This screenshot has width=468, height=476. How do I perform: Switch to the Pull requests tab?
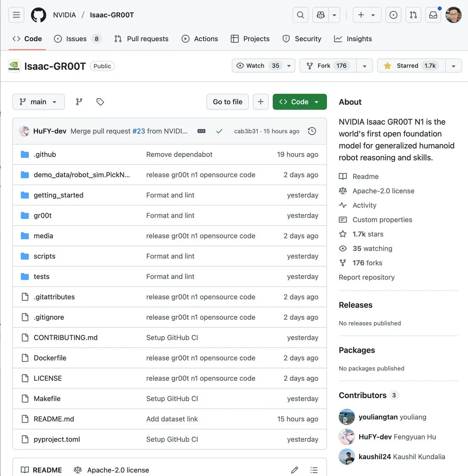[142, 39]
